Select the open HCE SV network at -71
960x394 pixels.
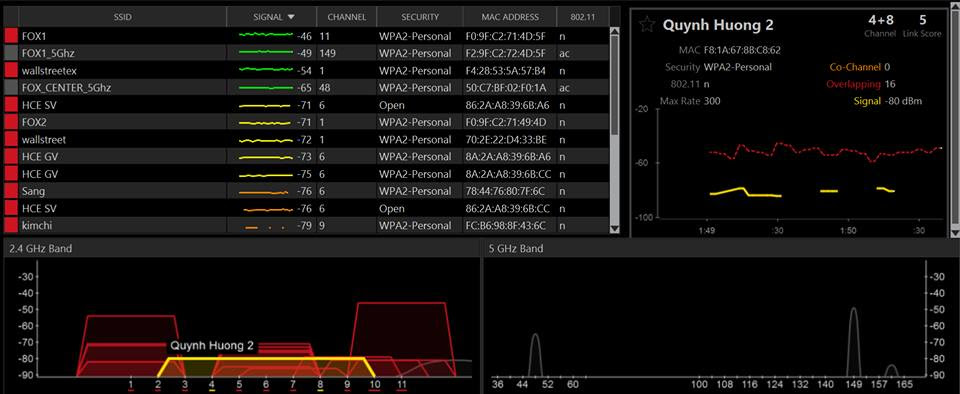coord(307,105)
